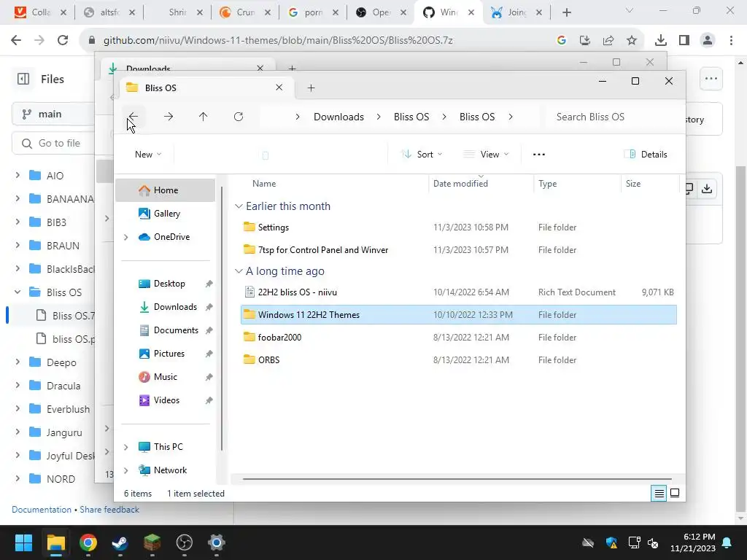Open the See more ellipsis menu in Explorer

click(x=539, y=155)
